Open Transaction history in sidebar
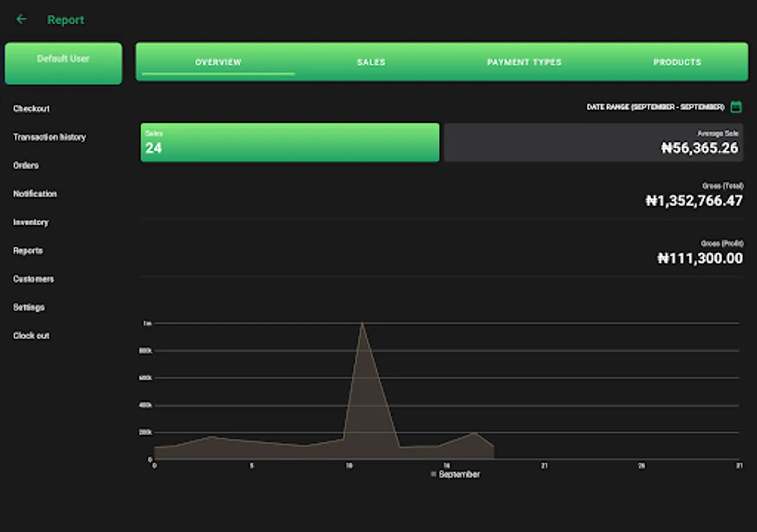The image size is (757, 532). [50, 137]
